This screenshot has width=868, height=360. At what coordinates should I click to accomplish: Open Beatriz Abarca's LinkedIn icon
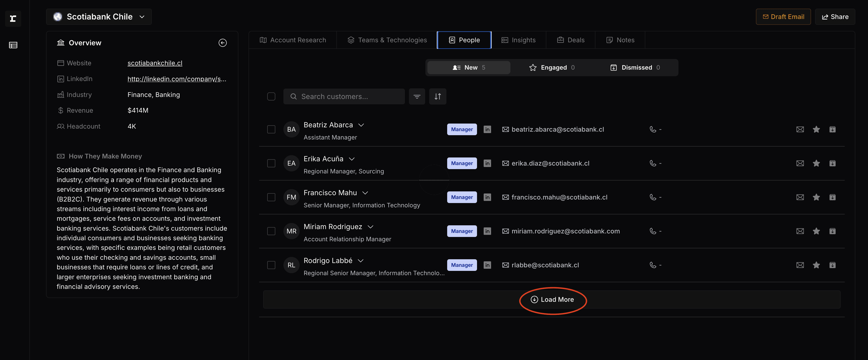pyautogui.click(x=487, y=129)
